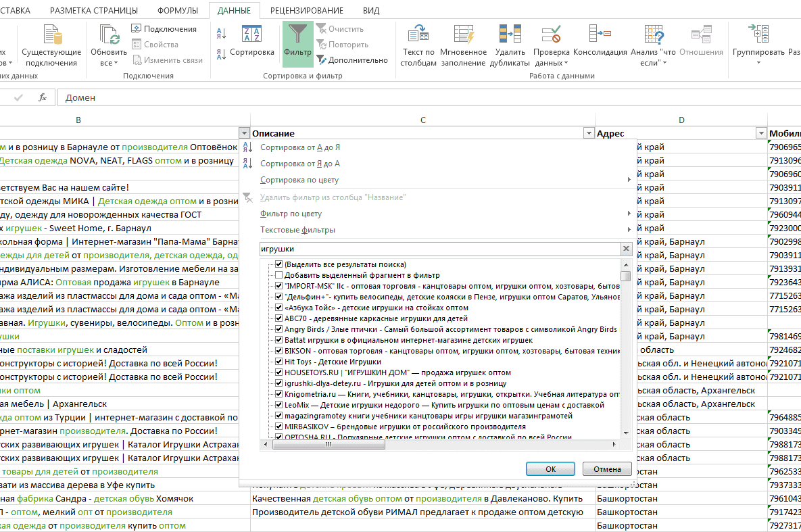The height and width of the screenshot is (532, 801).
Task: Uncheck the Hit Toys list item
Action: coord(279,361)
